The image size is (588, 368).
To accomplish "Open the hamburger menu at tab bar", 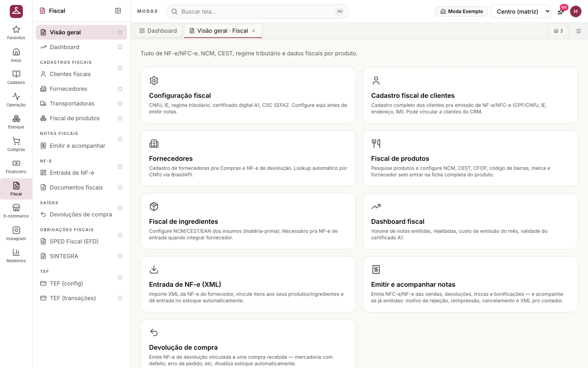I will [x=579, y=31].
